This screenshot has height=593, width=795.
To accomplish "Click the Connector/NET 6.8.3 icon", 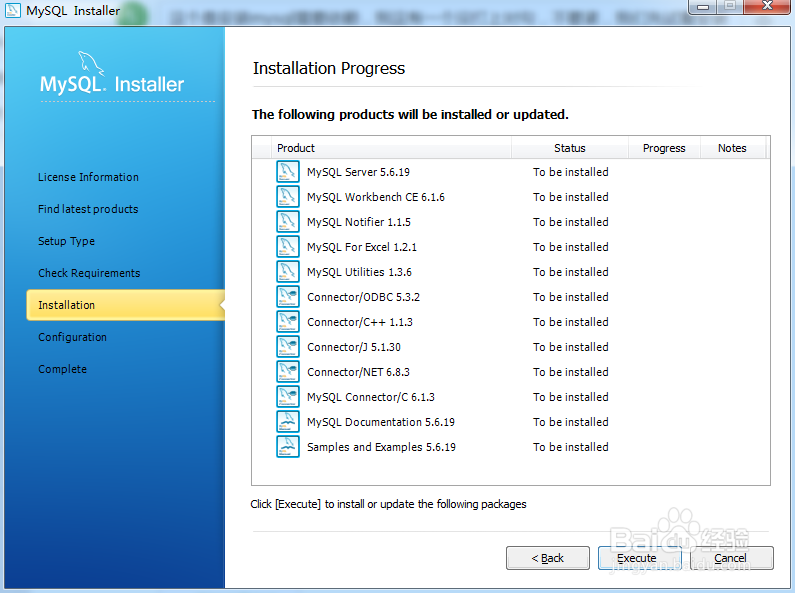I will pos(287,372).
